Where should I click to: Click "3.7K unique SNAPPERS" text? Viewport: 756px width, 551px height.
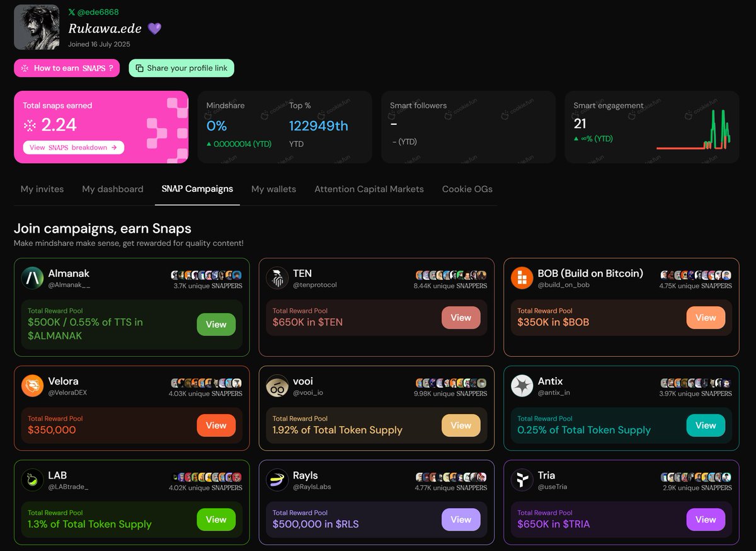point(208,286)
